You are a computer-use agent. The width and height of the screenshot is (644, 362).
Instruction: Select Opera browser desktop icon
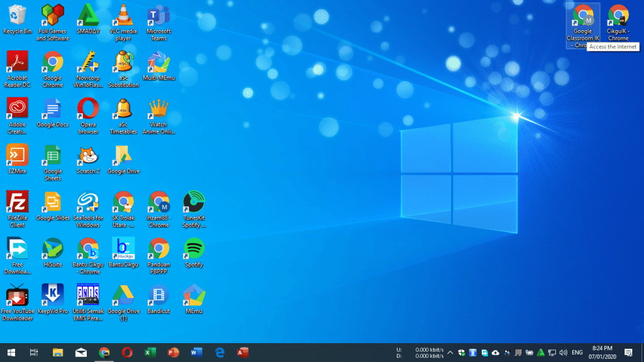tap(88, 116)
